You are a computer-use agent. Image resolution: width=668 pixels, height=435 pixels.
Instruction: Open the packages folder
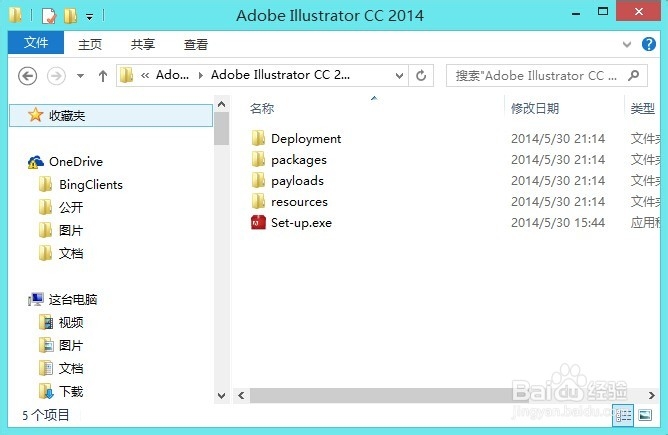coord(298,160)
